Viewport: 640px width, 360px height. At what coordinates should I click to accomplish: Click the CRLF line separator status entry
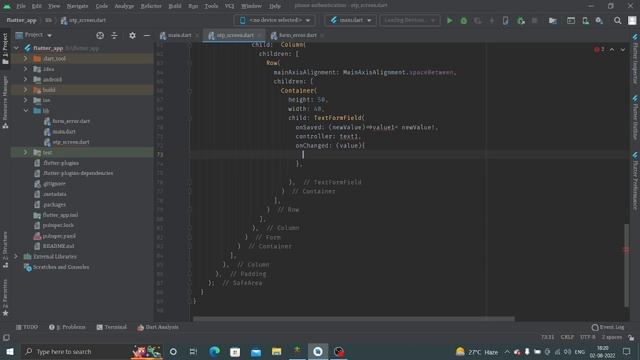pyautogui.click(x=567, y=337)
